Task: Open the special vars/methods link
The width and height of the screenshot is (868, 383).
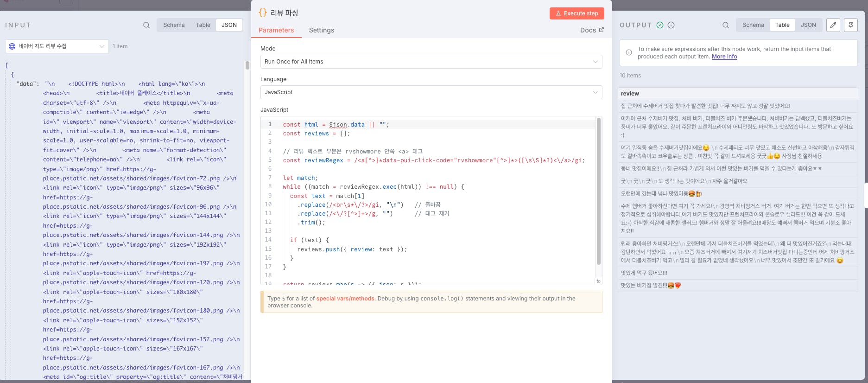Action: click(345, 299)
